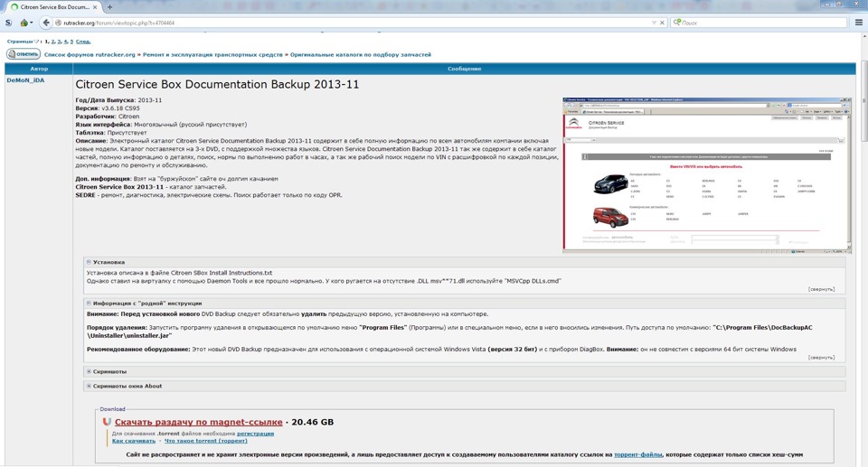Viewport: 868px width, 467px height.
Task: Click the Сообщение column header
Action: click(x=464, y=69)
